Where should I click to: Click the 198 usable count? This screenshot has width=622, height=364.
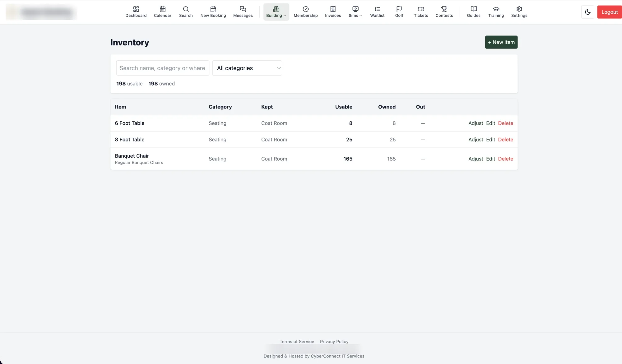tap(129, 83)
